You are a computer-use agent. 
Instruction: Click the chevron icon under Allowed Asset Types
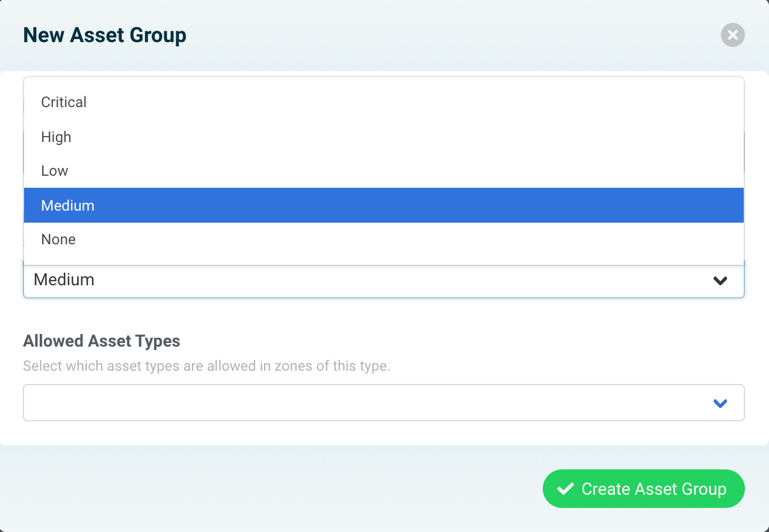[720, 403]
